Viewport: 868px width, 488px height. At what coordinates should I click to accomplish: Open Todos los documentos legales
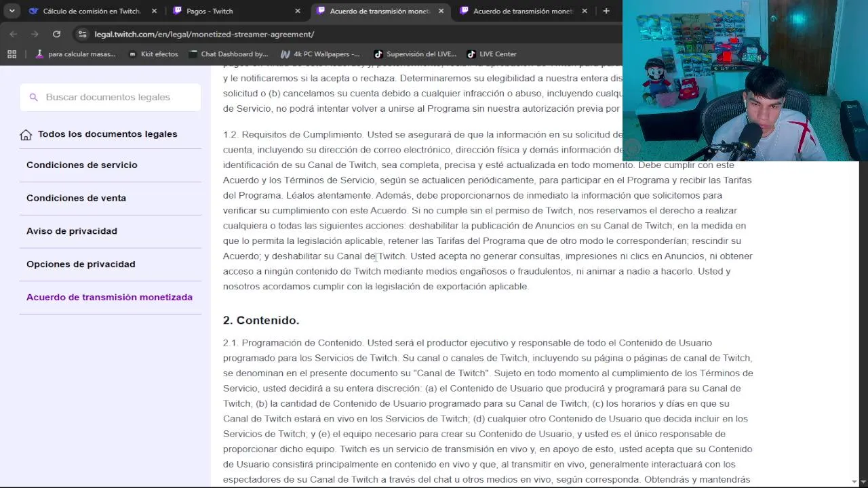[107, 134]
